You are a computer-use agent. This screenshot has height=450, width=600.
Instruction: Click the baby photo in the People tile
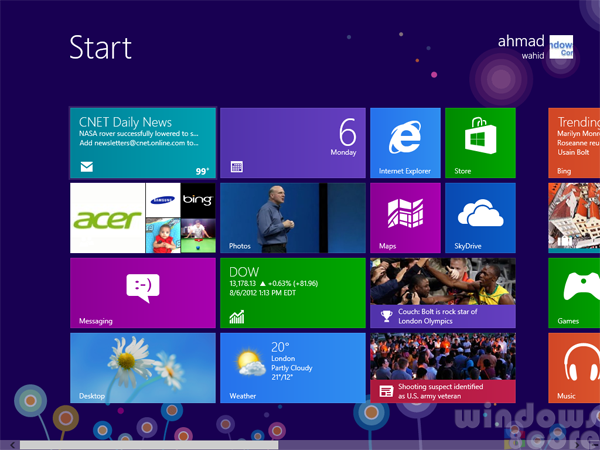click(x=163, y=235)
